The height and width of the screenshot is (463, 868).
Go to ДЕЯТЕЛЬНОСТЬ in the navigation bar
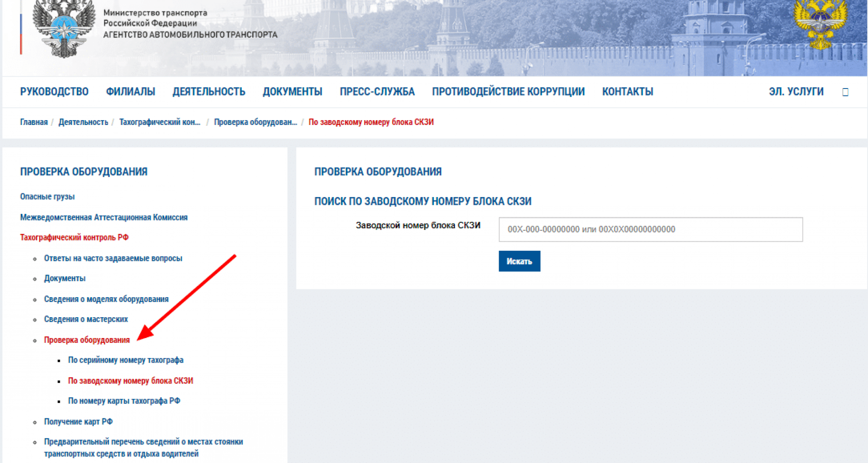point(209,92)
